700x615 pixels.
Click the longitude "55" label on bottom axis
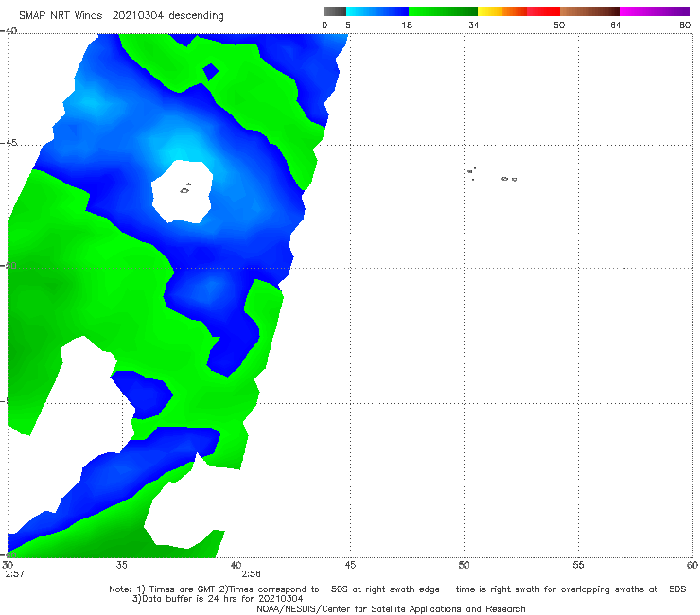coord(578,565)
